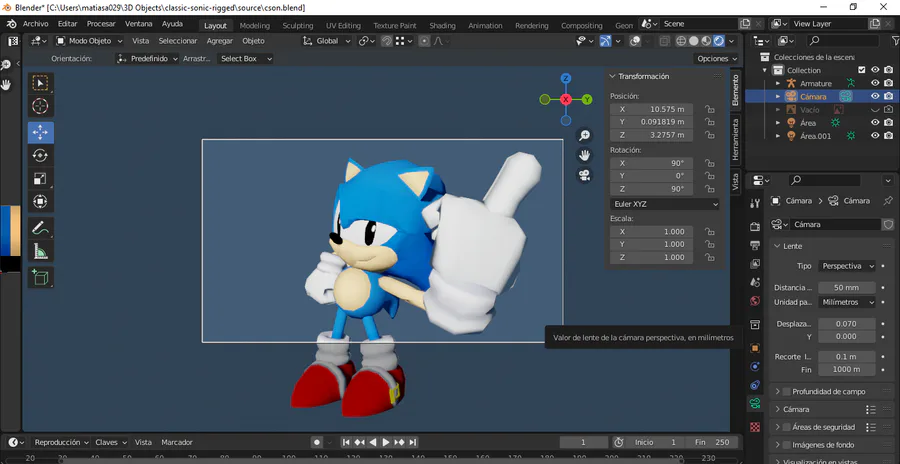900x464 pixels.
Task: Open the Milímetros unit dropdown
Action: point(847,302)
